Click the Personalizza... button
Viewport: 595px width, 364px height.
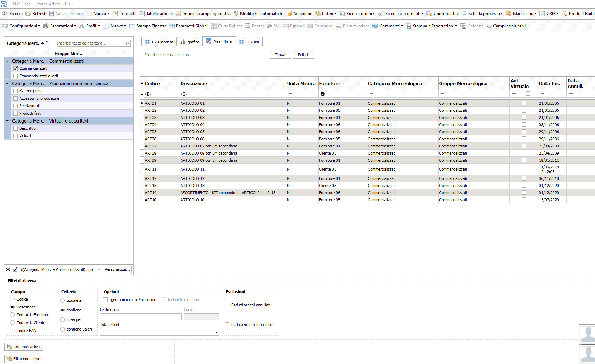[118, 269]
